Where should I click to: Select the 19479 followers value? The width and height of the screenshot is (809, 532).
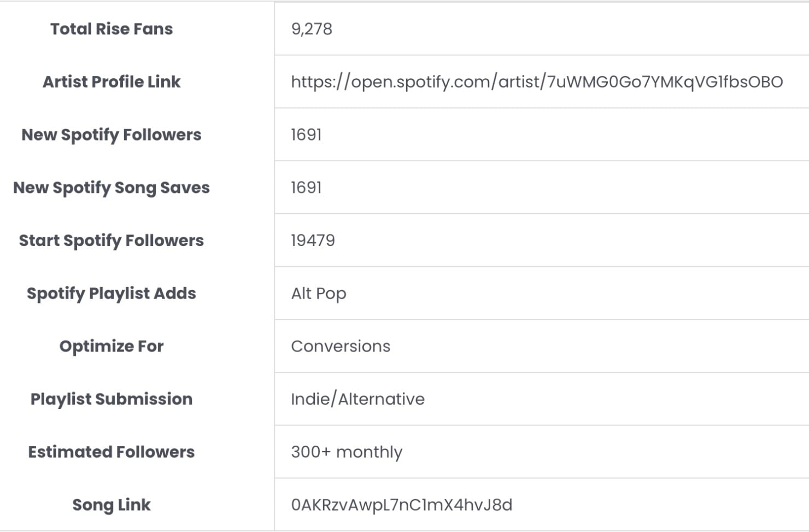point(313,241)
